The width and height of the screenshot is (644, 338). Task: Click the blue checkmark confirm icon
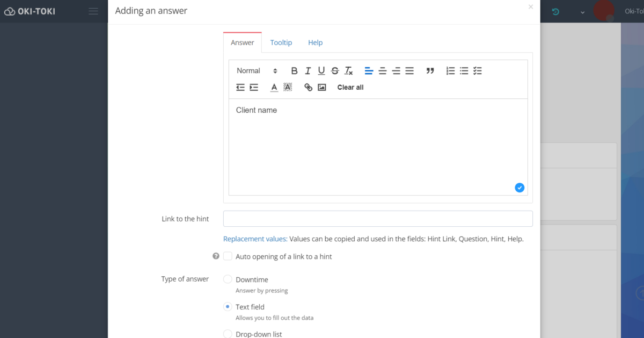click(x=519, y=188)
